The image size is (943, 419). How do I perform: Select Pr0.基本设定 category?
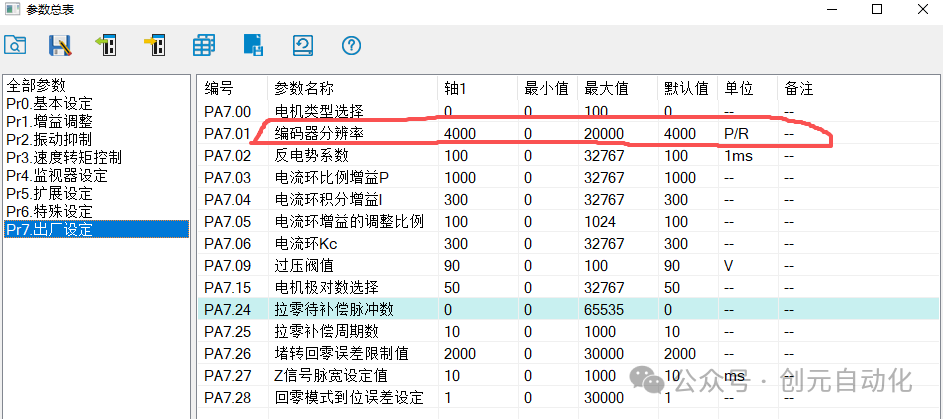click(x=49, y=103)
